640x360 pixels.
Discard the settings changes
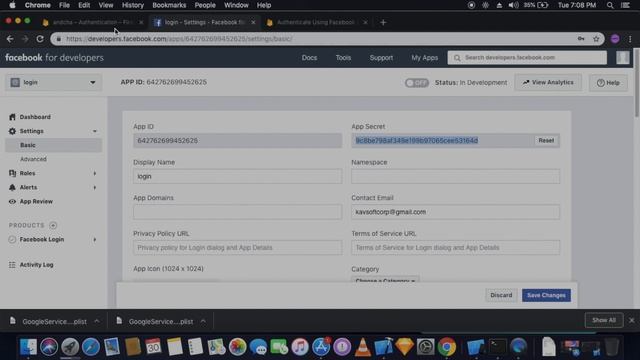coord(501,295)
